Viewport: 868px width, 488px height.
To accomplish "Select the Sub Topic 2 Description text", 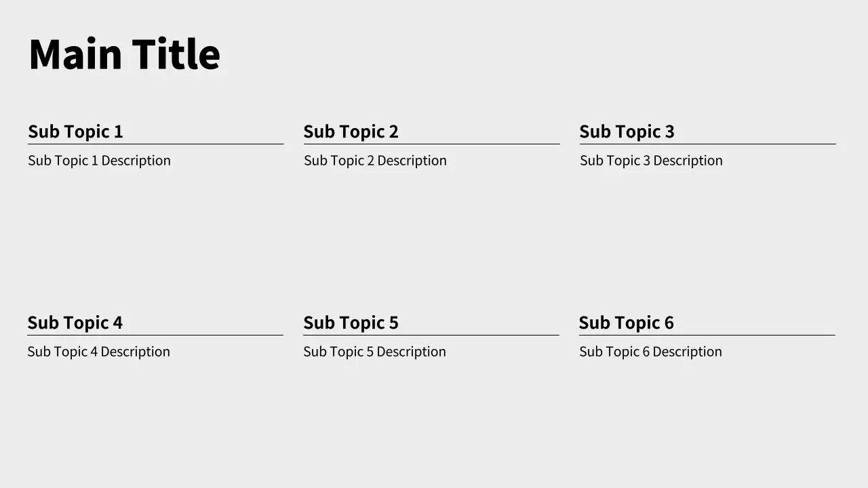I will pos(375,161).
